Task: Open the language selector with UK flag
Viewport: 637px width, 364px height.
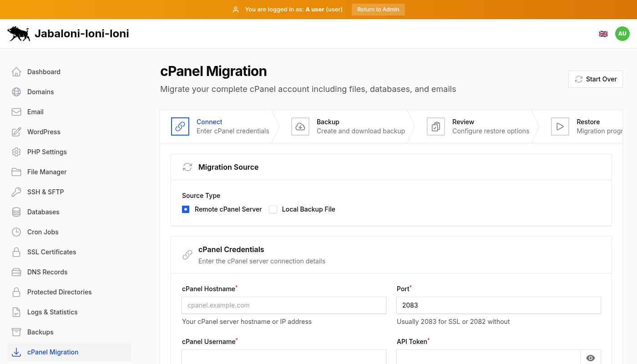Action: [603, 33]
